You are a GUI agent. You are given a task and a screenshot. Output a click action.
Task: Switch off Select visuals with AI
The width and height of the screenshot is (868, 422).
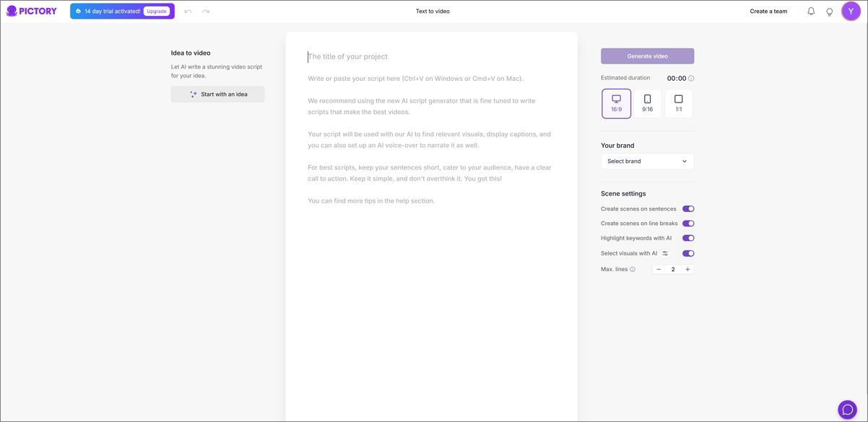point(688,253)
